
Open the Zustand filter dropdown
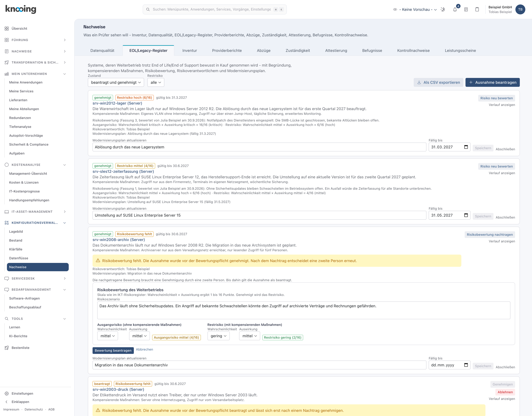tap(116, 82)
